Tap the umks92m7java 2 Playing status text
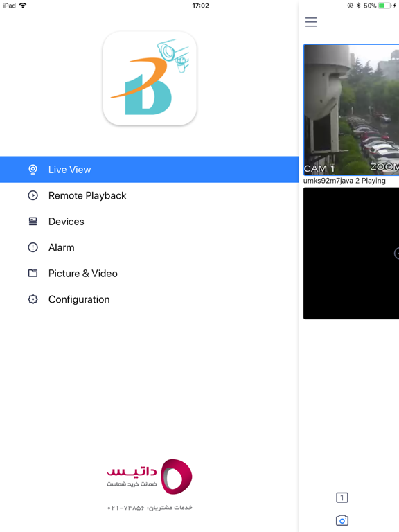Image resolution: width=399 pixels, height=532 pixels. point(344,181)
